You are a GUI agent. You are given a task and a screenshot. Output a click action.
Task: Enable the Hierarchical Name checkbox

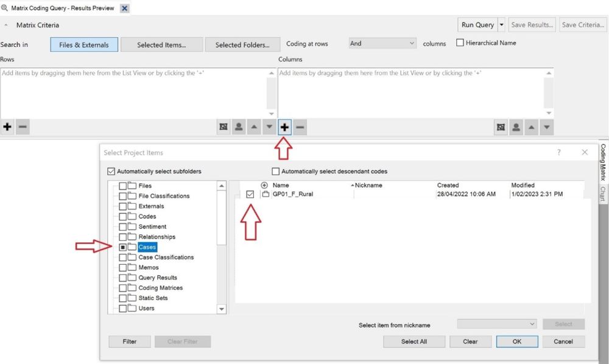tap(460, 43)
